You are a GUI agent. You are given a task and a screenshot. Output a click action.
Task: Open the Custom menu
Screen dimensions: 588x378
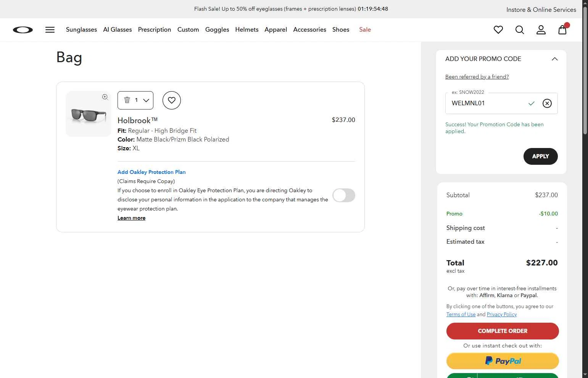[188, 30]
